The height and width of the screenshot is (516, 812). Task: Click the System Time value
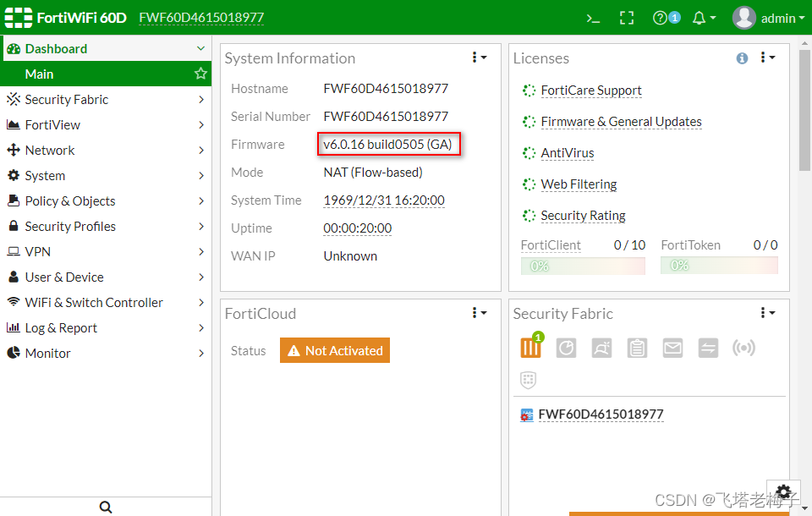tap(384, 200)
